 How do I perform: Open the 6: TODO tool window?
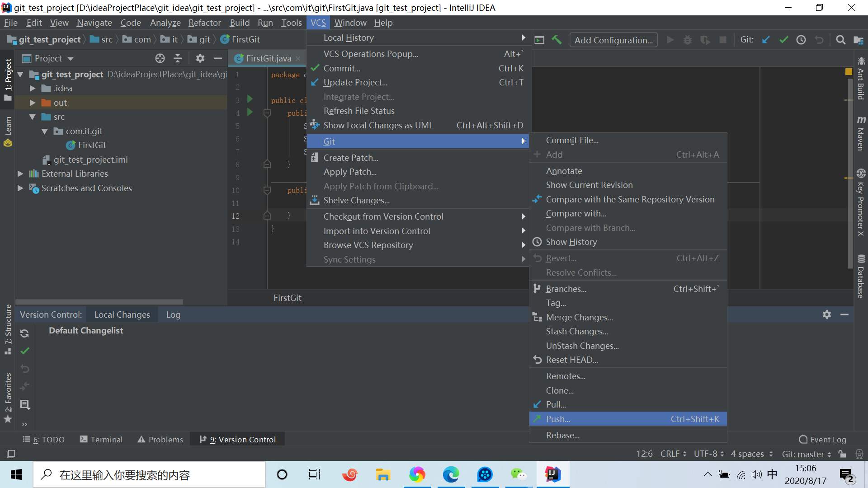point(44,439)
